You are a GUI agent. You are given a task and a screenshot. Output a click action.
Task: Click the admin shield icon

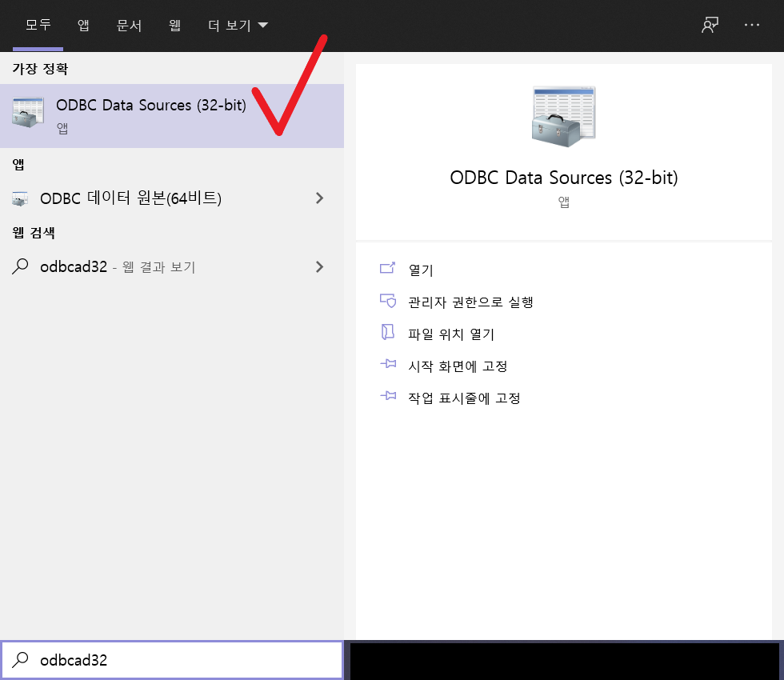pos(388,301)
